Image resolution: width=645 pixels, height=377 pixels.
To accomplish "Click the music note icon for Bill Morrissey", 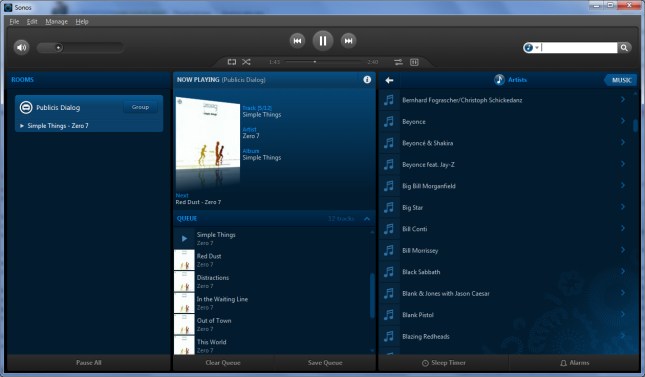I will click(x=389, y=250).
